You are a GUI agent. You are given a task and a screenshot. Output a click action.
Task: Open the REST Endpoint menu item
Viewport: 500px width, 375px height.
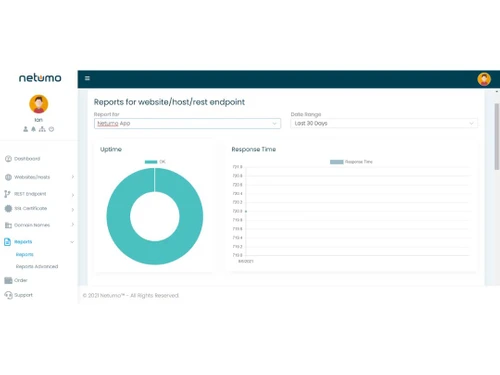point(30,194)
